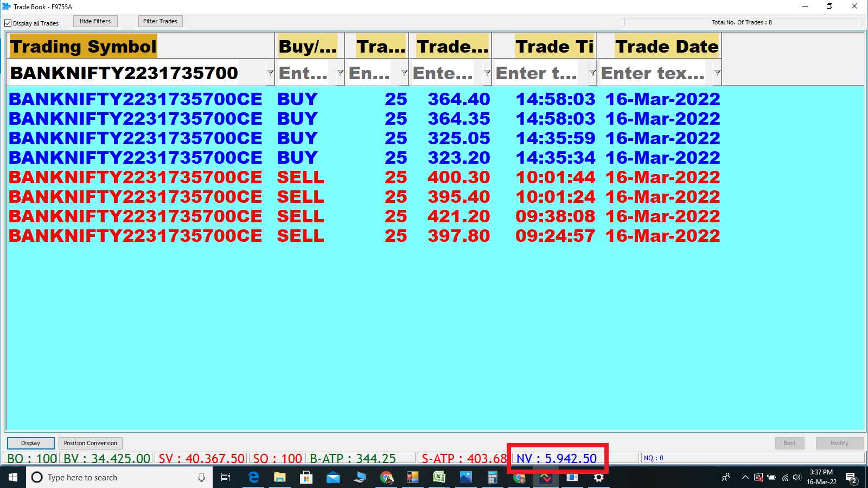Open Microsoft Edge from the taskbar
This screenshot has height=488, width=868.
(253, 477)
